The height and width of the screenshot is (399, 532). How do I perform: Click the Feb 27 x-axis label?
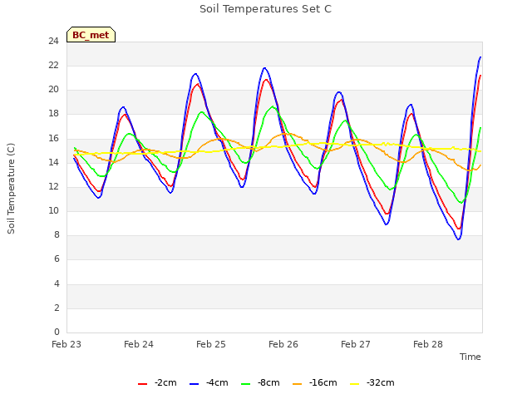356,344
